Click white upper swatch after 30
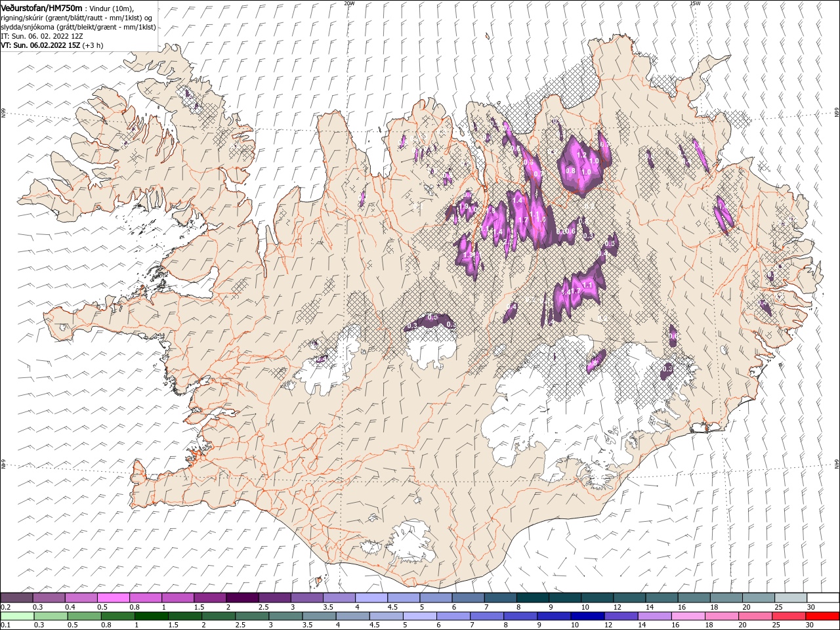Screen dimensions: 840x630 823,598
